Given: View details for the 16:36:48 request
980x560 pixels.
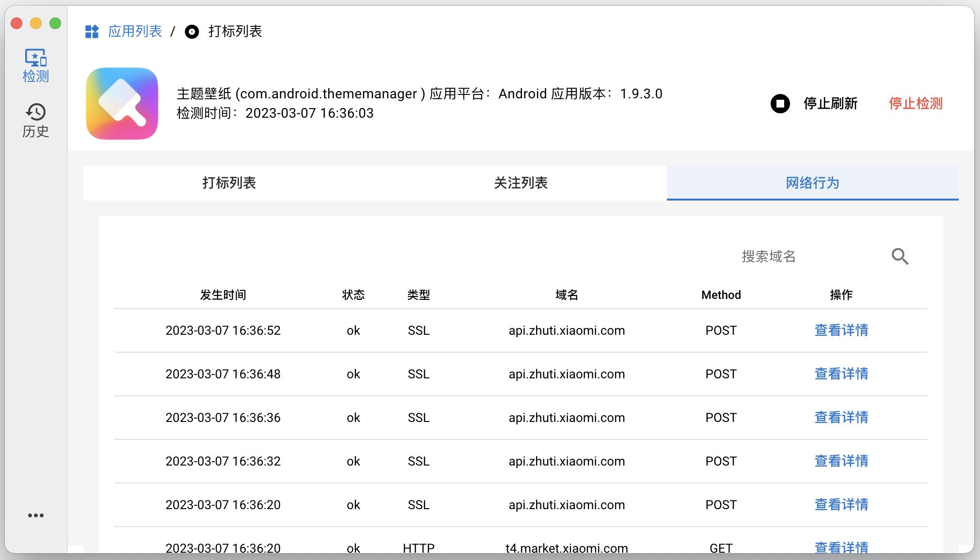Looking at the screenshot, I should click(841, 374).
